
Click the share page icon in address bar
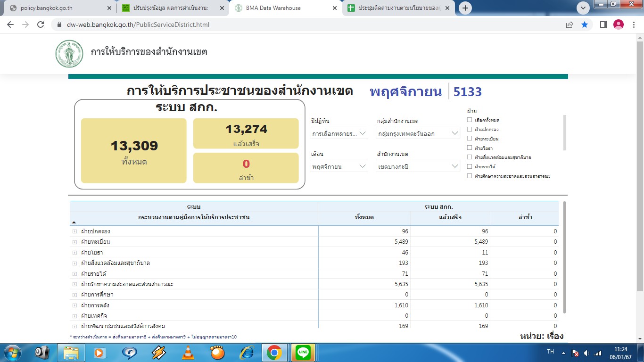[570, 25]
